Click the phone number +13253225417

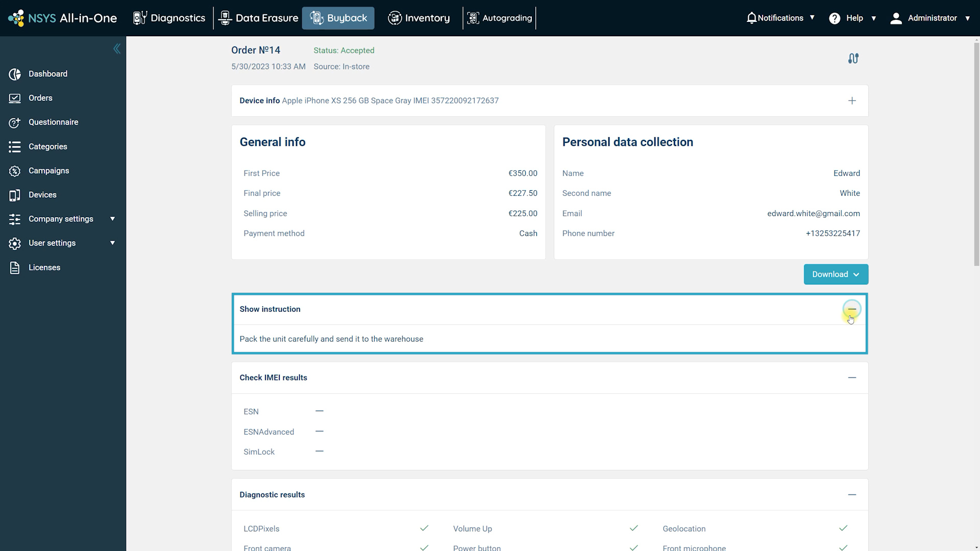pos(832,233)
